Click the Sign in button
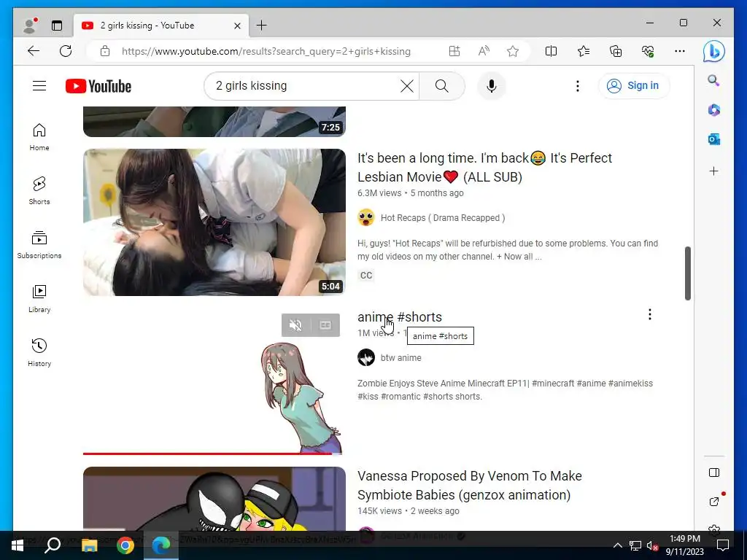This screenshot has height=560, width=747. tap(633, 86)
